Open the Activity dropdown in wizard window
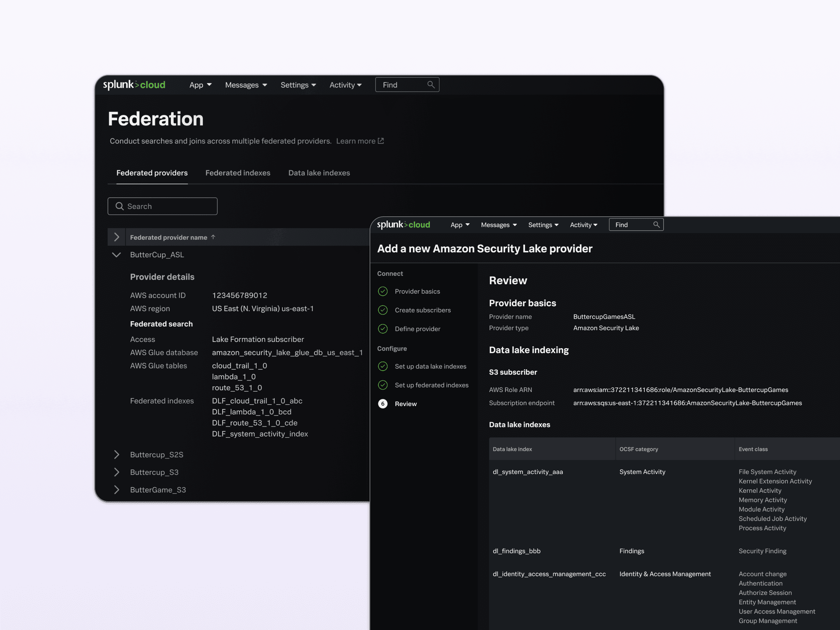The height and width of the screenshot is (630, 840). 583,225
